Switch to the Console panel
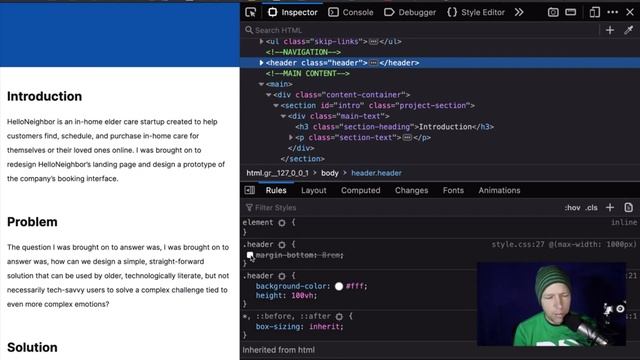Viewport: 640px width, 360px height. pyautogui.click(x=351, y=12)
